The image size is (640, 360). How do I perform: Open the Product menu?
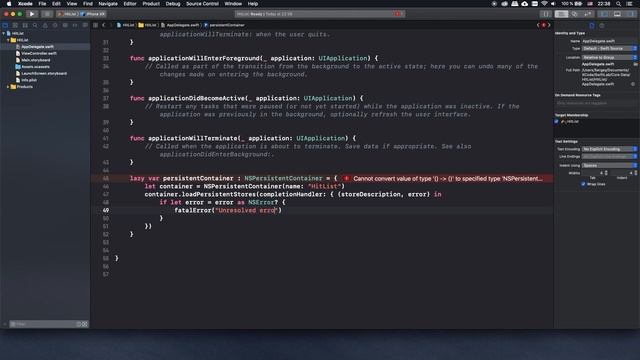click(x=151, y=4)
